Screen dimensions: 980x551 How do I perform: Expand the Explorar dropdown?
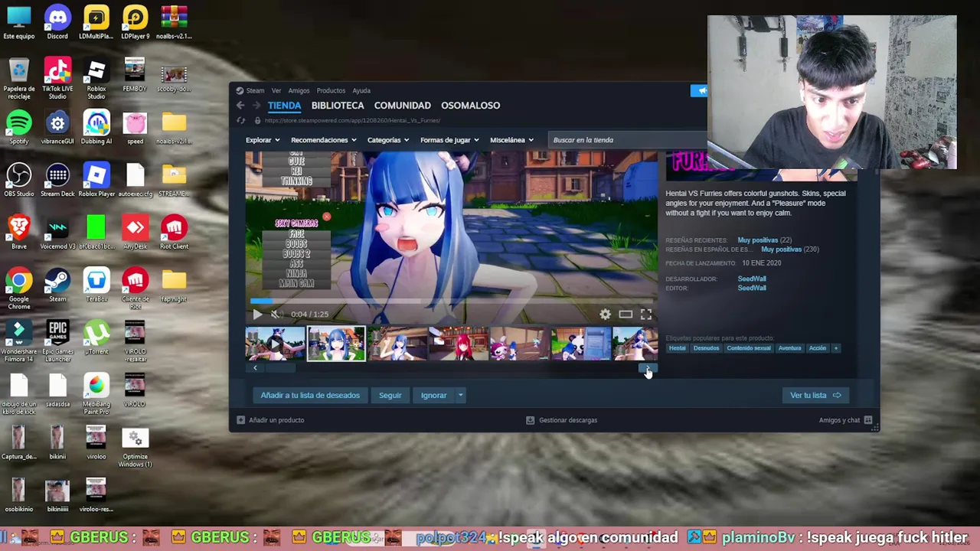point(263,140)
